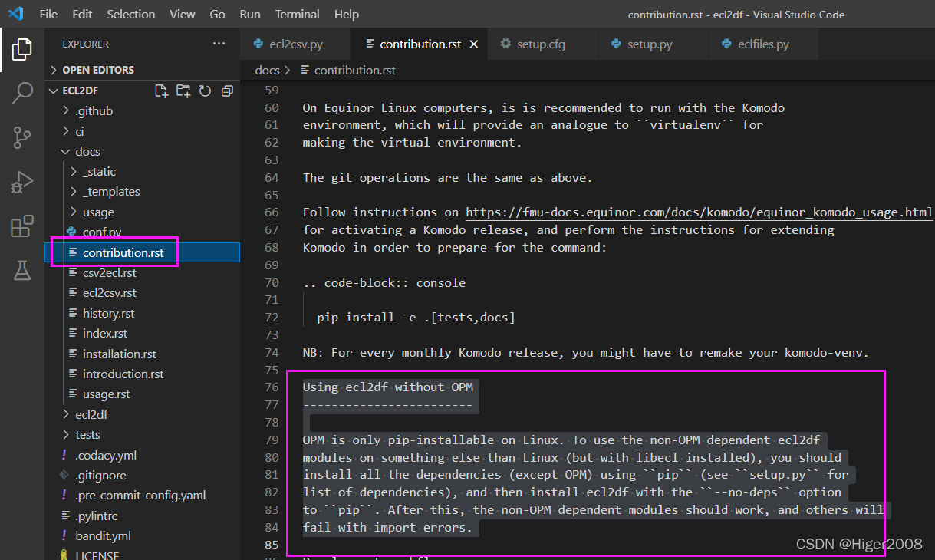Image resolution: width=935 pixels, height=560 pixels.
Task: Open the View menu
Action: click(x=183, y=15)
